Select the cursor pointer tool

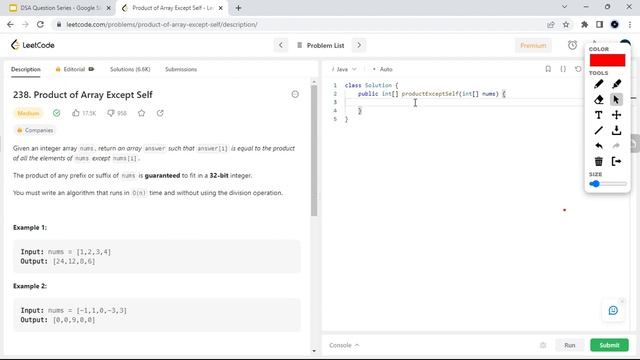coord(616,100)
